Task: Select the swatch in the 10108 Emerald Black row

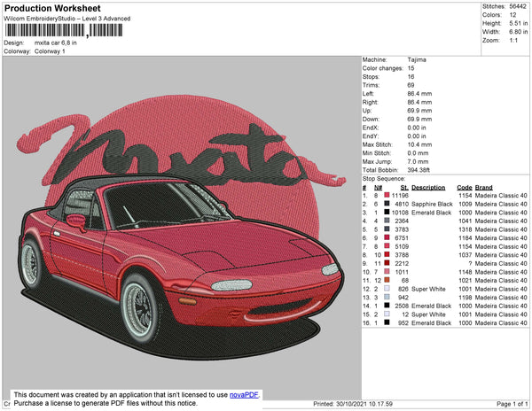Action: coord(387,213)
